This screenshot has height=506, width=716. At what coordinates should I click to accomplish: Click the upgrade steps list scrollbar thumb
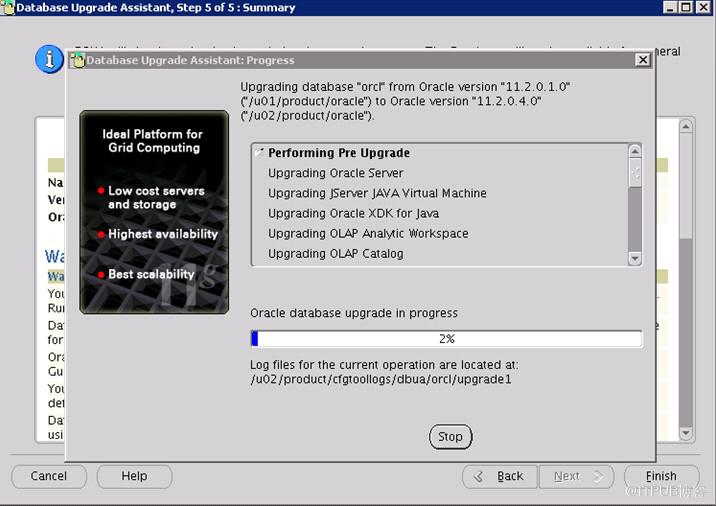click(635, 173)
